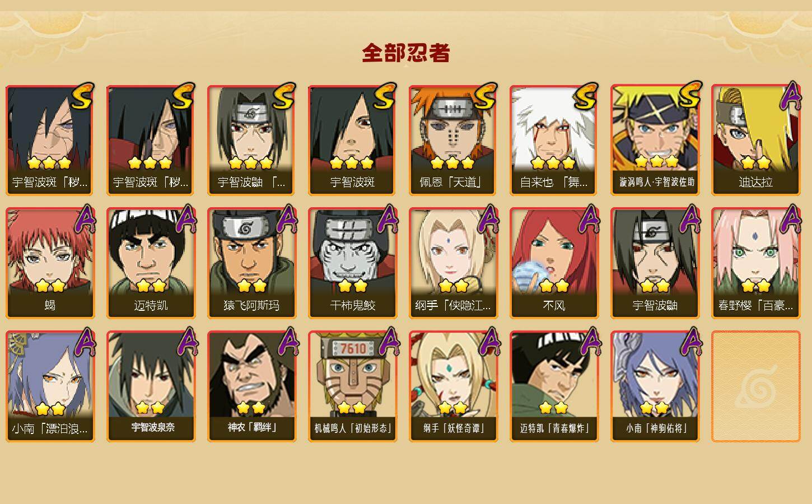Select the 不风 red-haired ninja card
Image resolution: width=812 pixels, height=504 pixels.
pyautogui.click(x=554, y=263)
